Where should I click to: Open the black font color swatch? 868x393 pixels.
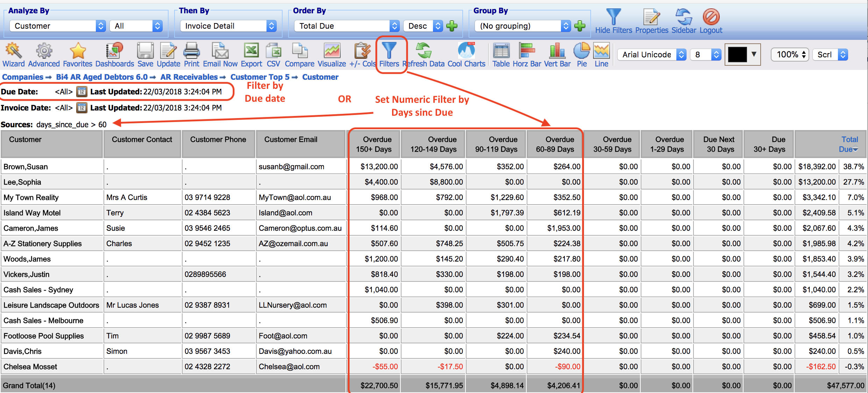742,55
